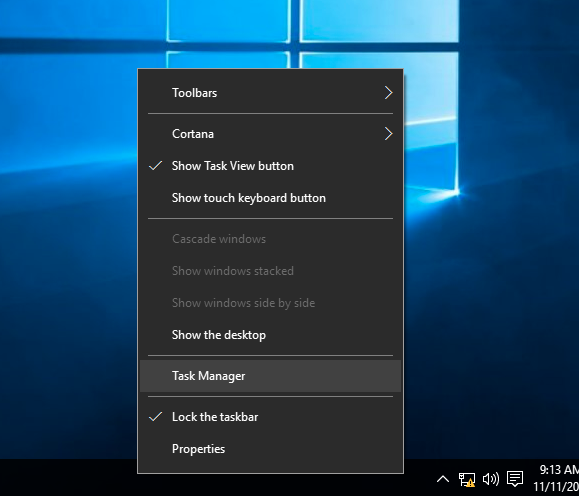The width and height of the screenshot is (579, 496).
Task: Choose Show windows stacked
Action: [270, 271]
